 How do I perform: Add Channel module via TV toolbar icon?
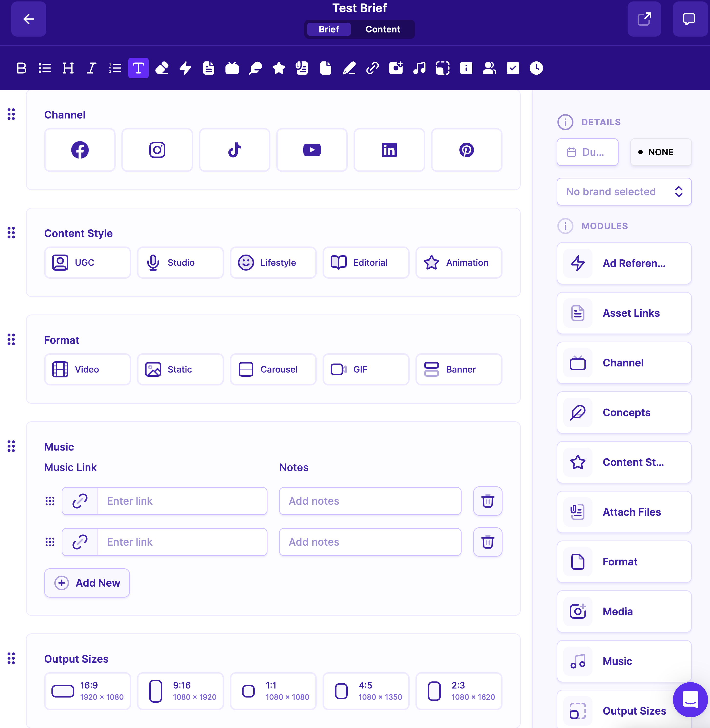tap(232, 68)
